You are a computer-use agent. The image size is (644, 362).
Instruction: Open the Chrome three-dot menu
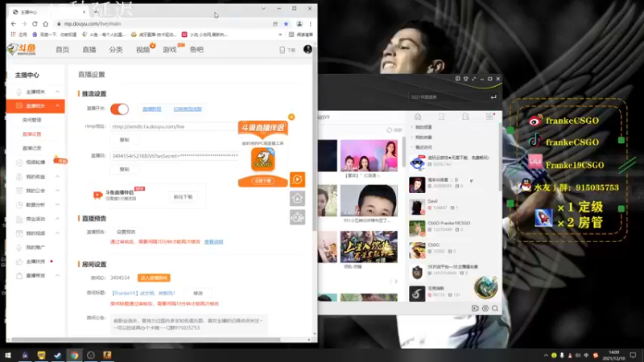pos(311,24)
